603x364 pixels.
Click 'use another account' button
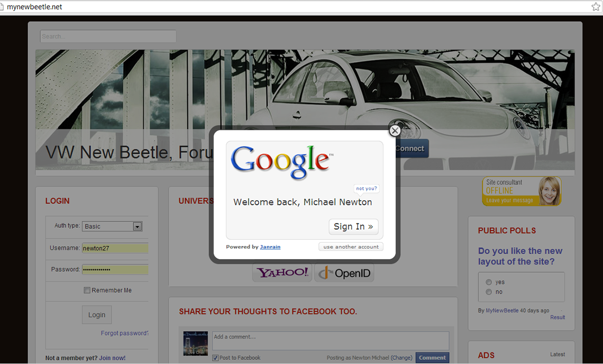(351, 247)
